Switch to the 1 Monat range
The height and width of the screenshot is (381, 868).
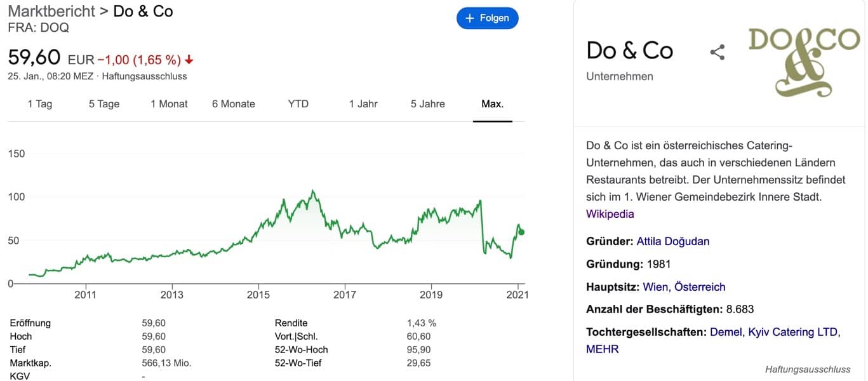(169, 104)
